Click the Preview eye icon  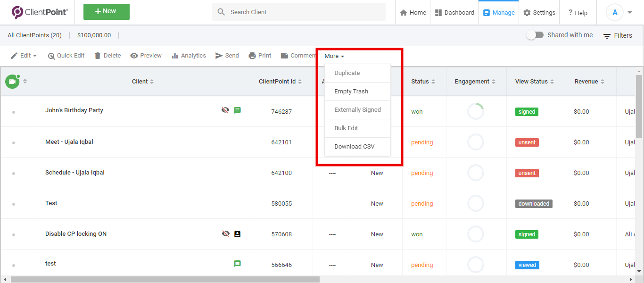tap(134, 56)
